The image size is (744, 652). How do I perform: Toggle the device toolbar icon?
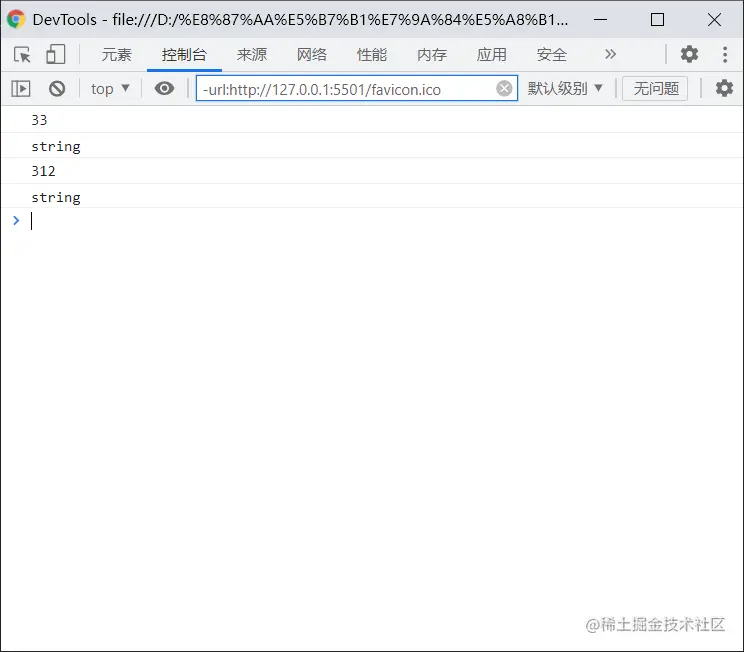[x=56, y=55]
